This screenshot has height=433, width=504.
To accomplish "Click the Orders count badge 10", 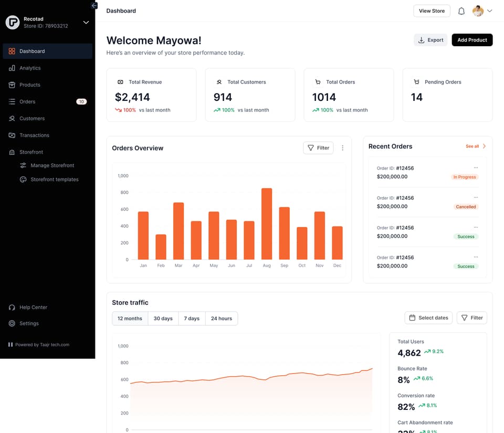I will click(x=81, y=101).
